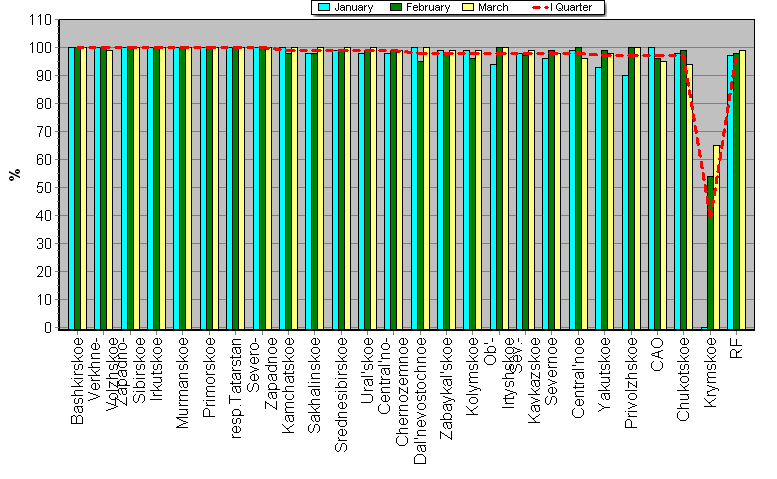Select the February legend label
This screenshot has height=479, width=777.
click(428, 7)
